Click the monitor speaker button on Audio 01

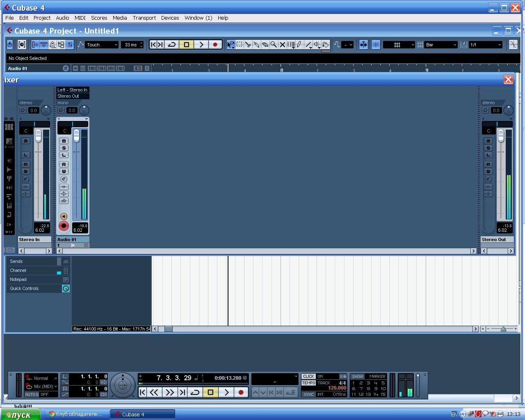(x=64, y=216)
